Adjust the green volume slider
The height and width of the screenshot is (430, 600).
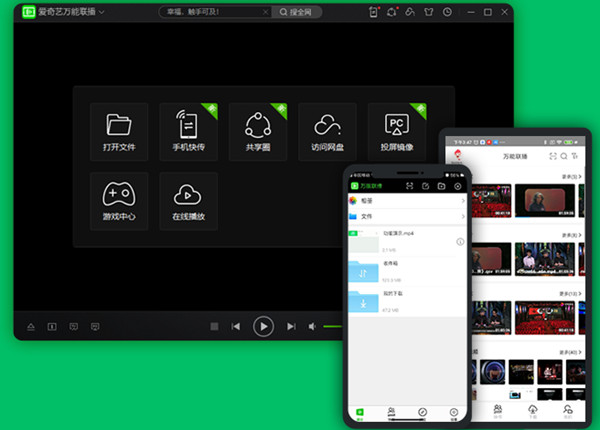pyautogui.click(x=333, y=326)
